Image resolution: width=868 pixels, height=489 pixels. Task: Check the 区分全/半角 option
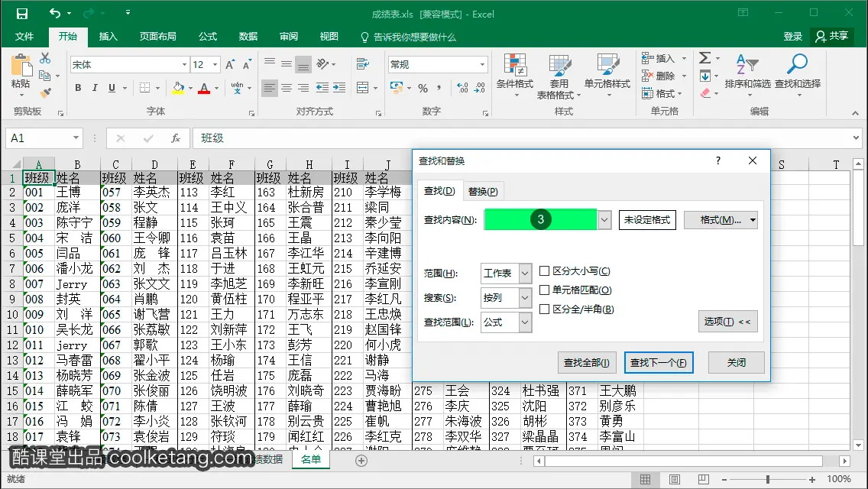click(x=544, y=309)
